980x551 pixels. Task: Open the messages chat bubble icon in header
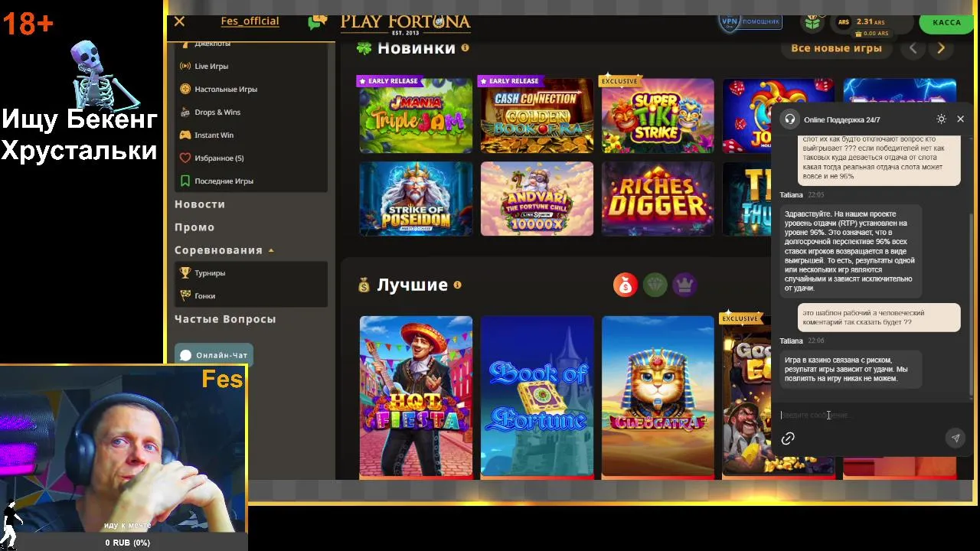click(317, 21)
